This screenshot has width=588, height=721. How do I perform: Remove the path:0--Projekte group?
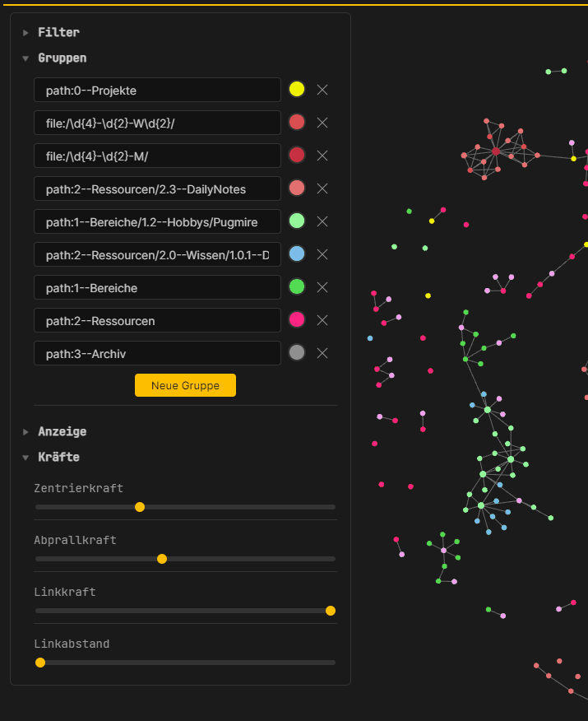click(x=322, y=90)
